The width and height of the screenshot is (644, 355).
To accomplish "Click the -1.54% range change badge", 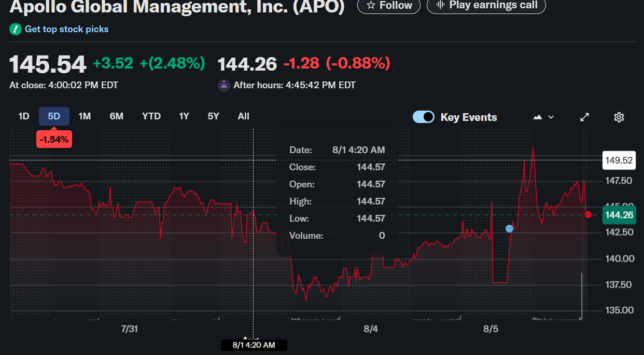I will [x=54, y=139].
